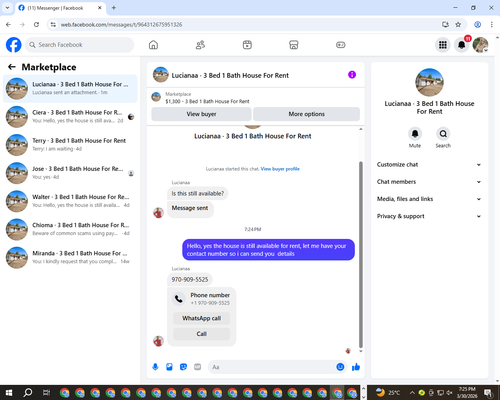
Task: Open Task View in the taskbar
Action: [46, 393]
